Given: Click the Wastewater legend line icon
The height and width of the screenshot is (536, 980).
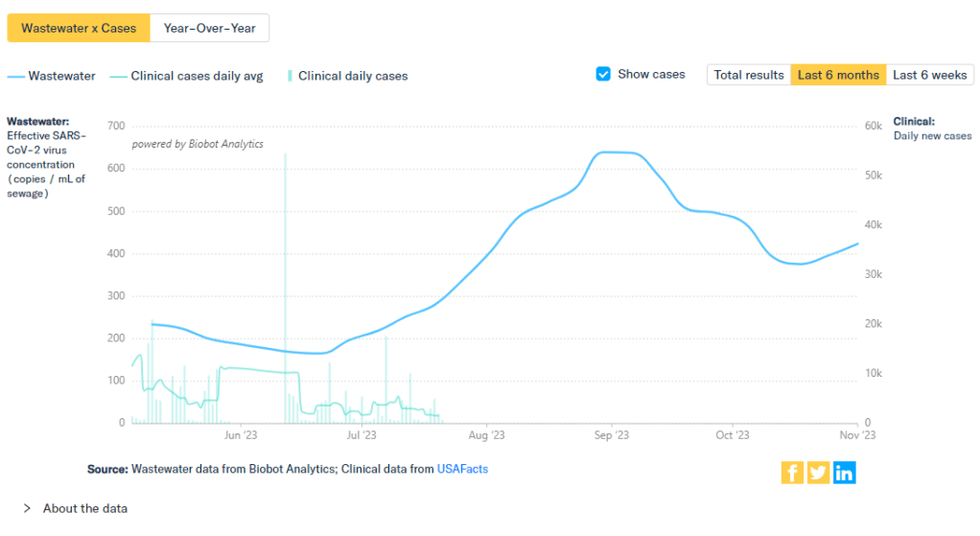Looking at the screenshot, I should click(x=15, y=76).
